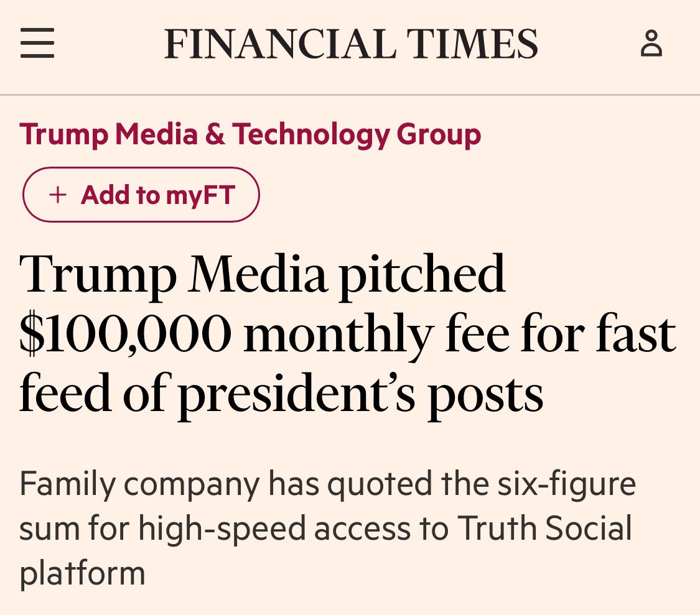Click the $100,000 figure in the headline
Viewport: 700px width, 615px height.
pyautogui.click(x=126, y=335)
